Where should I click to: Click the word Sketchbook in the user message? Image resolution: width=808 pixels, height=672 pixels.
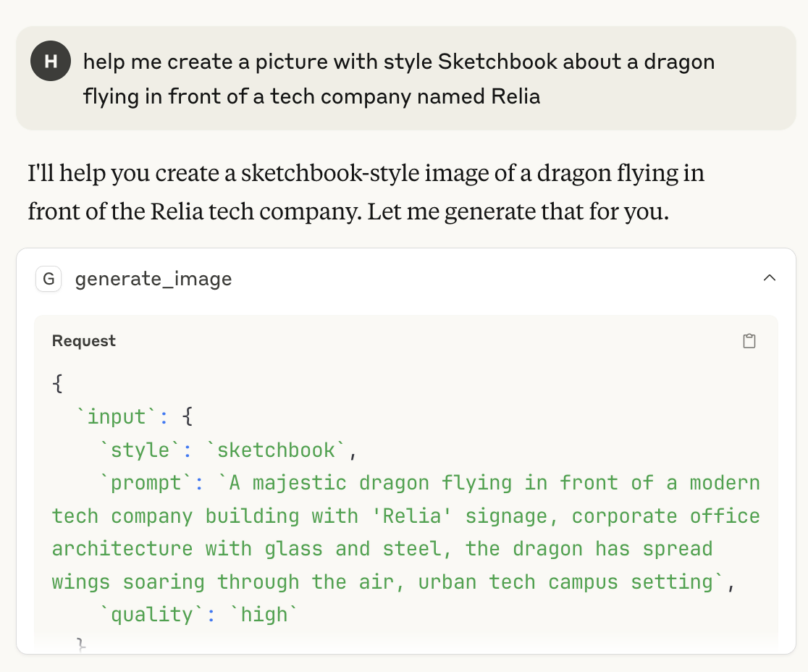click(498, 62)
